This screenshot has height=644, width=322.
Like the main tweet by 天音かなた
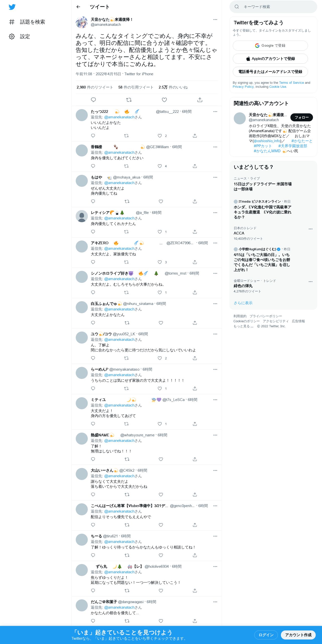click(x=164, y=100)
